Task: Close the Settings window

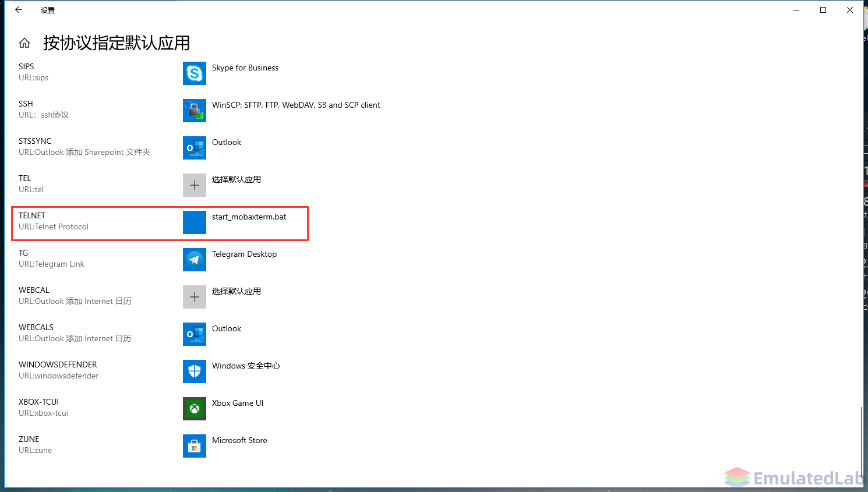Action: coord(850,10)
